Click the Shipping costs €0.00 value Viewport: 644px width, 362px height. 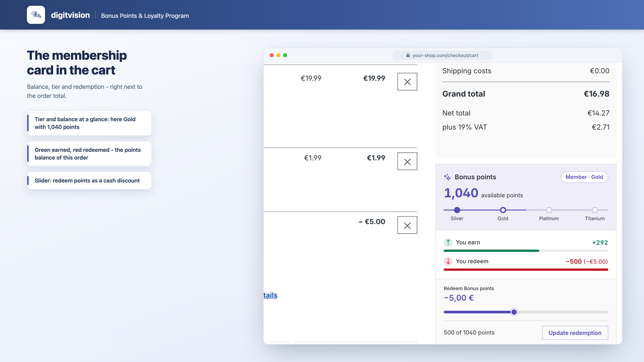(x=599, y=71)
